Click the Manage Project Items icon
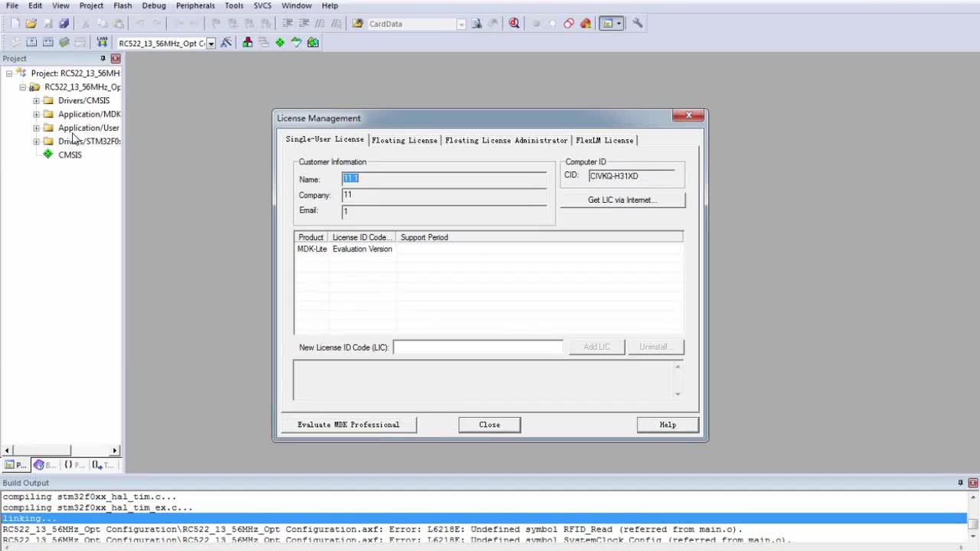Image resolution: width=980 pixels, height=551 pixels. point(247,43)
